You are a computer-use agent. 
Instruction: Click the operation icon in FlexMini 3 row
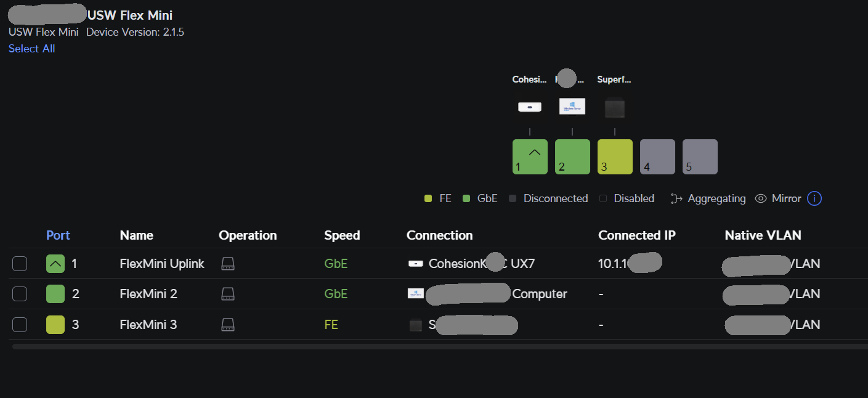click(228, 324)
